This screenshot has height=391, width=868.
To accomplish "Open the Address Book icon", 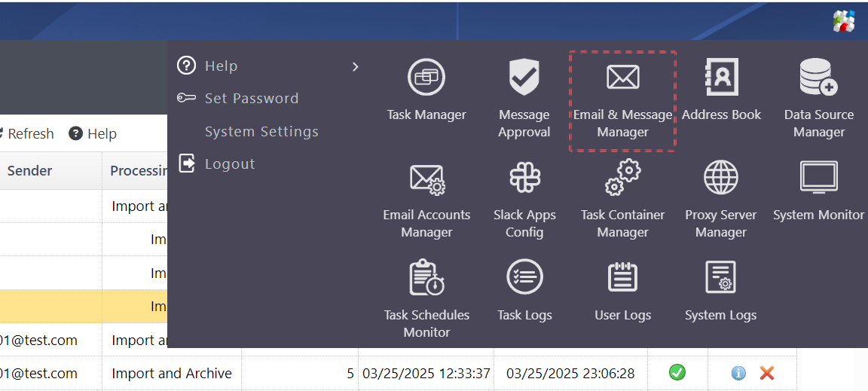I will pos(721,78).
